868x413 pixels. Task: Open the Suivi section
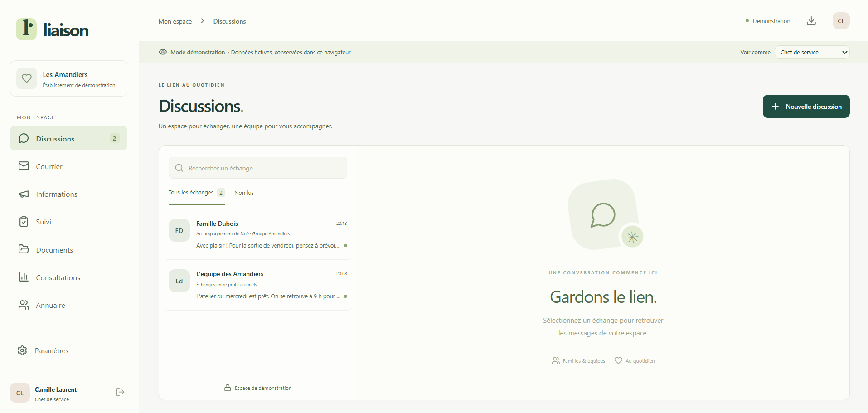tap(68, 222)
